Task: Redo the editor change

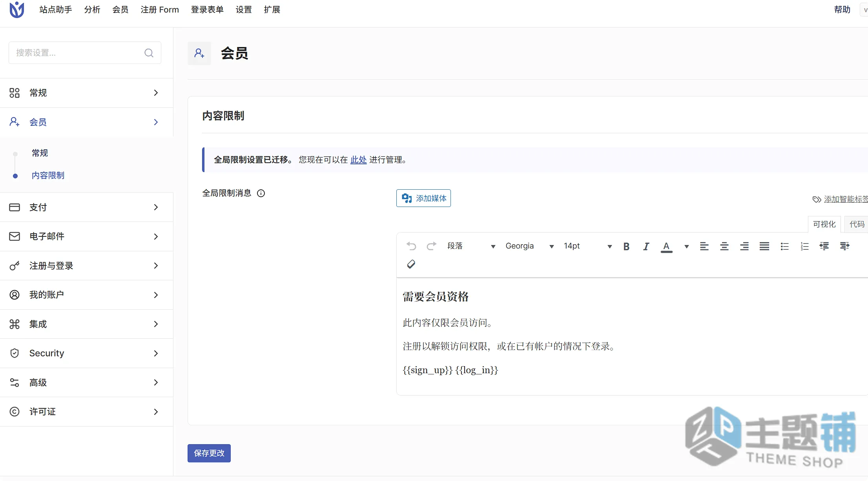Action: coord(432,246)
